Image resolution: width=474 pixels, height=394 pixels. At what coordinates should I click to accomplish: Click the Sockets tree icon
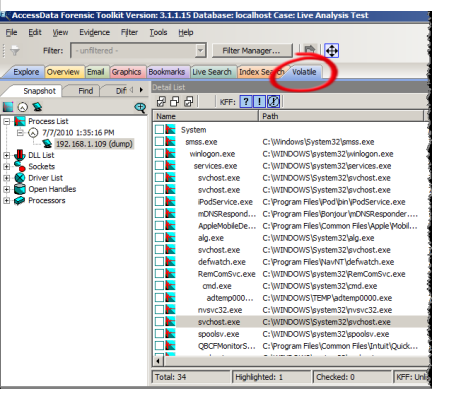coord(20,166)
